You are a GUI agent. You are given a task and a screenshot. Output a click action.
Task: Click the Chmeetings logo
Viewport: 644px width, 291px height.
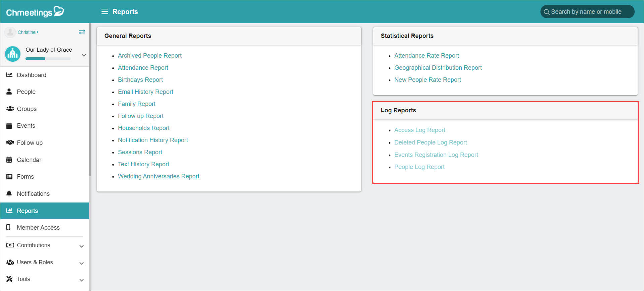click(x=35, y=12)
